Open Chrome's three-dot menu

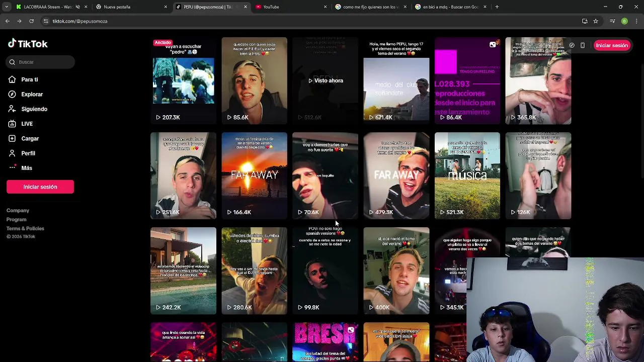click(637, 21)
